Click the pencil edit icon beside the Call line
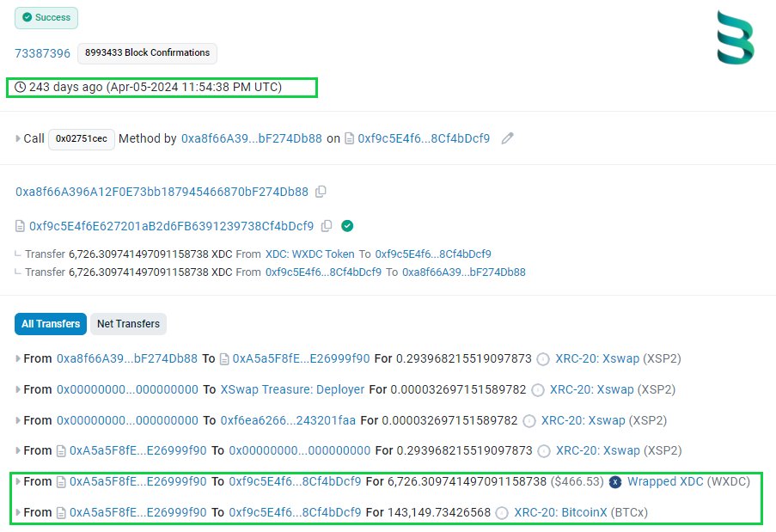 pos(507,138)
